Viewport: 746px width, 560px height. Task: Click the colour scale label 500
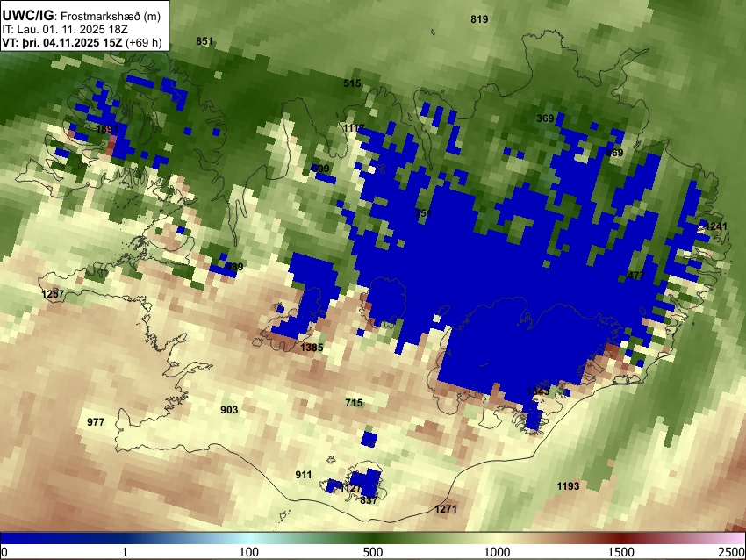373,552
